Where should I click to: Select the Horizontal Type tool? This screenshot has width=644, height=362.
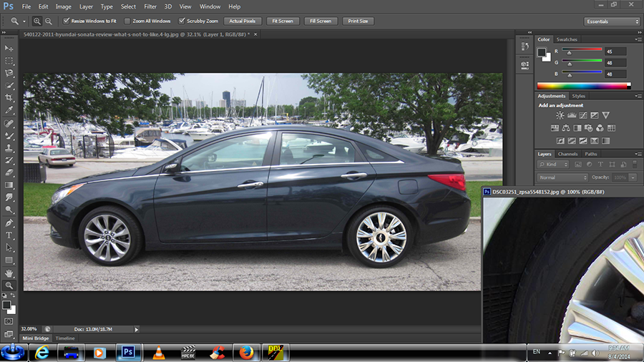(x=9, y=235)
